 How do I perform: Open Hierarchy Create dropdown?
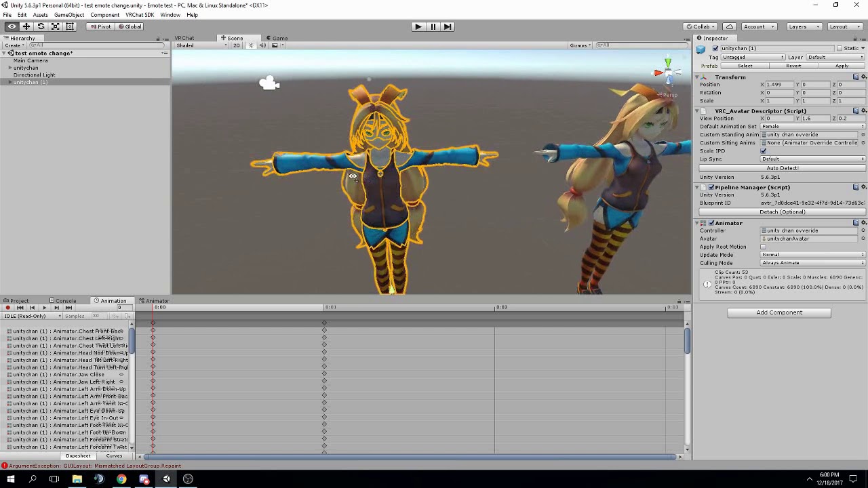click(14, 45)
